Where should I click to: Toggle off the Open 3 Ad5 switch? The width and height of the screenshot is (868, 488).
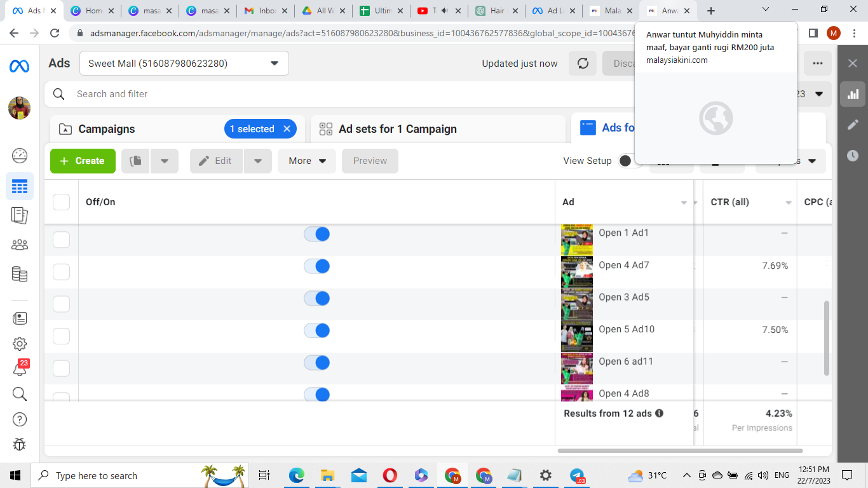(x=316, y=298)
